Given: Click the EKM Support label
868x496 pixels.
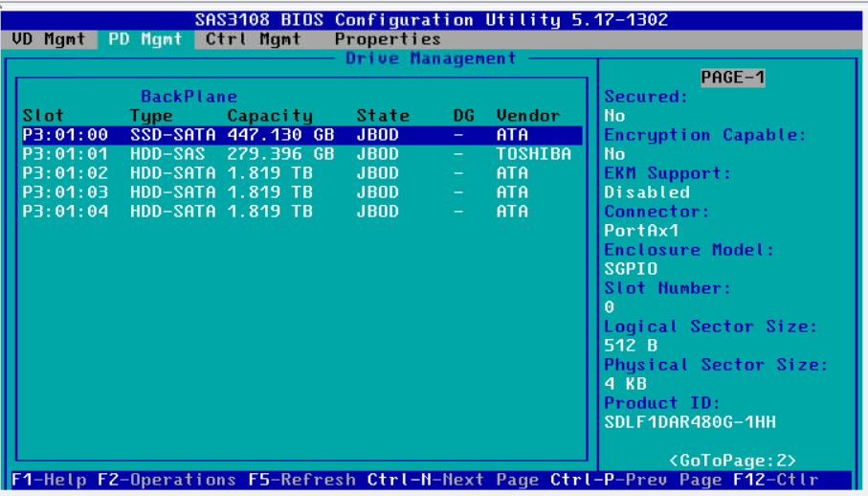Looking at the screenshot, I should click(x=668, y=173).
